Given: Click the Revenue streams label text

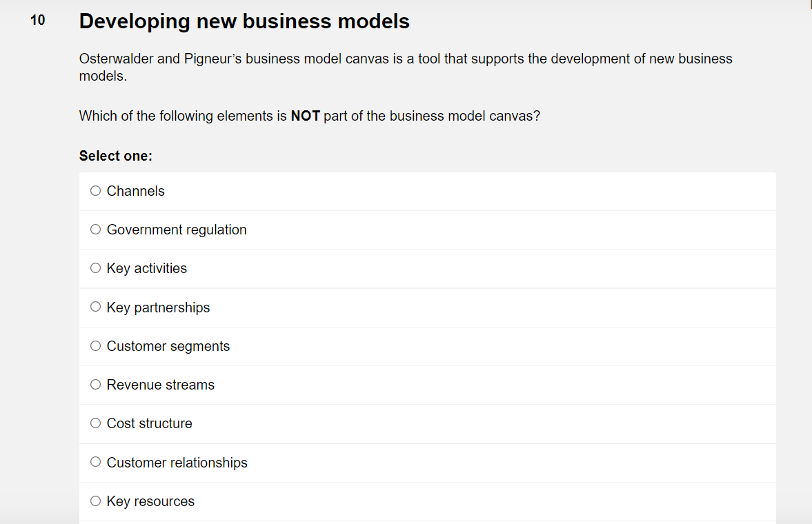Looking at the screenshot, I should (x=160, y=384).
